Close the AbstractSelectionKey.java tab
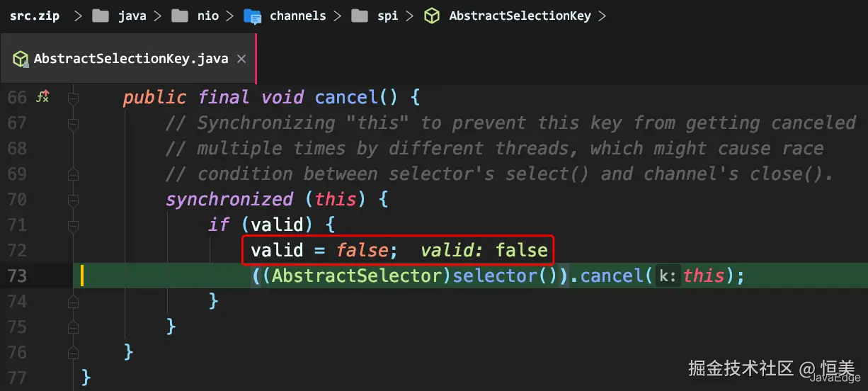Viewport: 868px width, 391px height. point(241,59)
